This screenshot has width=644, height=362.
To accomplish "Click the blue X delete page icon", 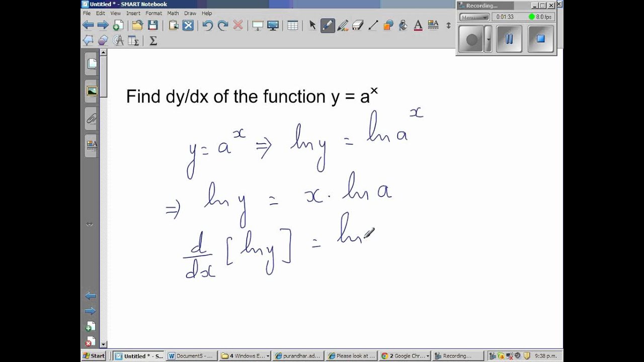I will pyautogui.click(x=188, y=25).
